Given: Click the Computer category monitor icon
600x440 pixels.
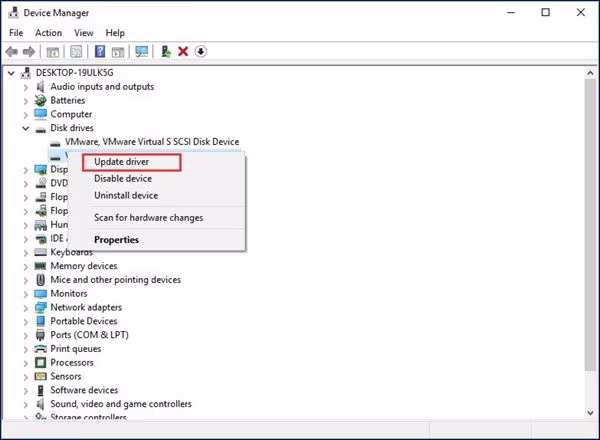Looking at the screenshot, I should coord(40,114).
